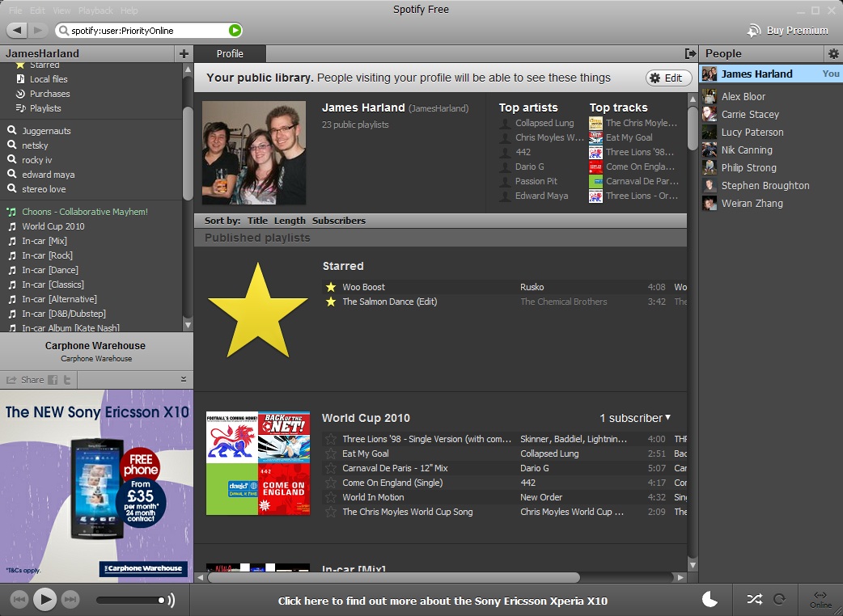Screen dimensions: 843x616
Task: Star the track Eat My Goal
Action: pos(330,454)
